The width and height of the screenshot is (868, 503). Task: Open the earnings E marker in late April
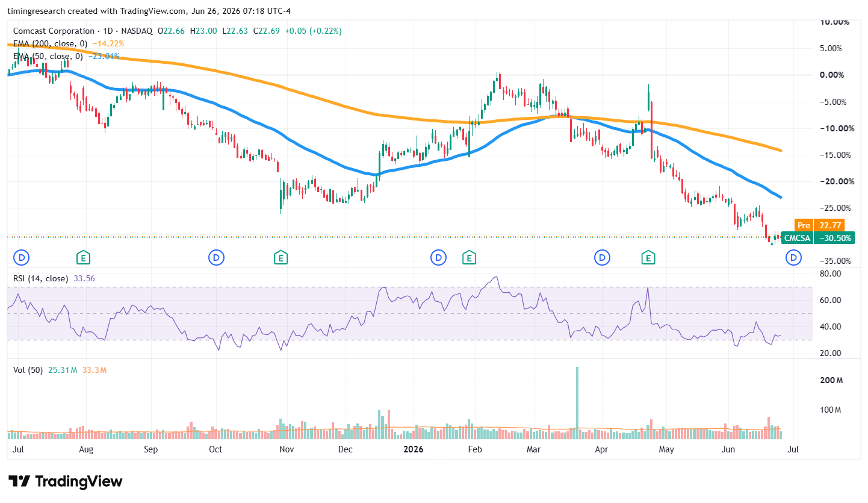[x=648, y=258]
